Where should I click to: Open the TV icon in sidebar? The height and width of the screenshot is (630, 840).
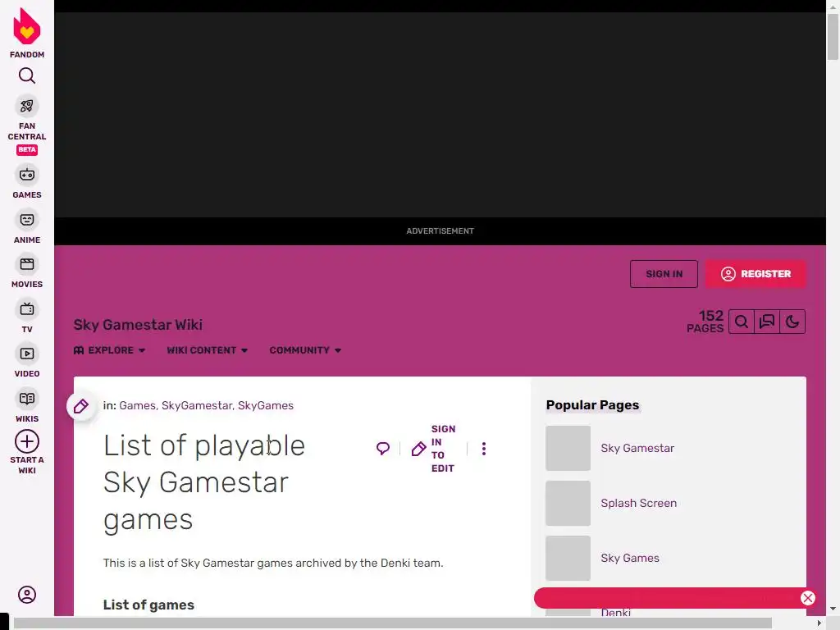[x=27, y=309]
